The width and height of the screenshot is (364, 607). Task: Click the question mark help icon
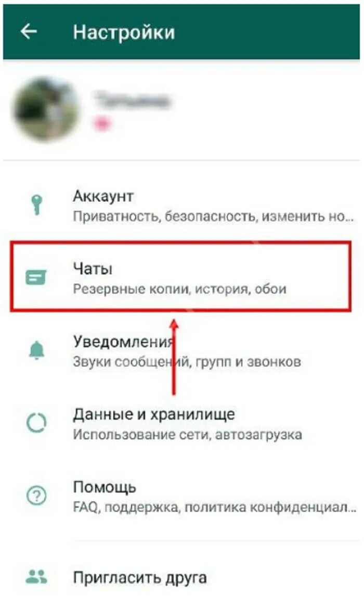(36, 496)
